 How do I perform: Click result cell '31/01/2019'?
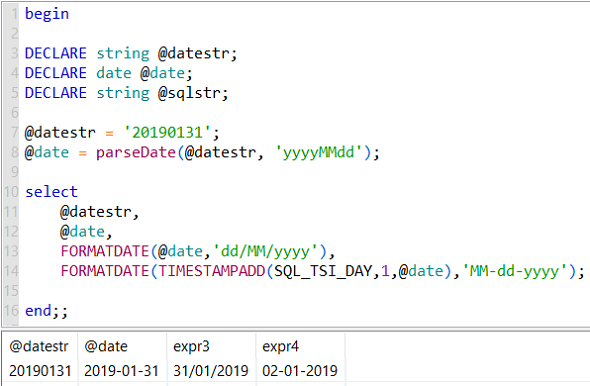pos(211,371)
